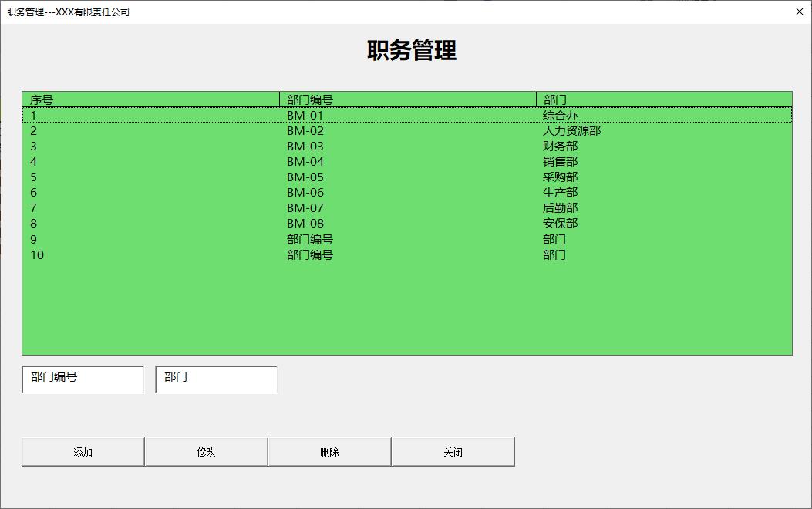This screenshot has width=812, height=509.
Task: Click the 部门 input field
Action: (216, 379)
